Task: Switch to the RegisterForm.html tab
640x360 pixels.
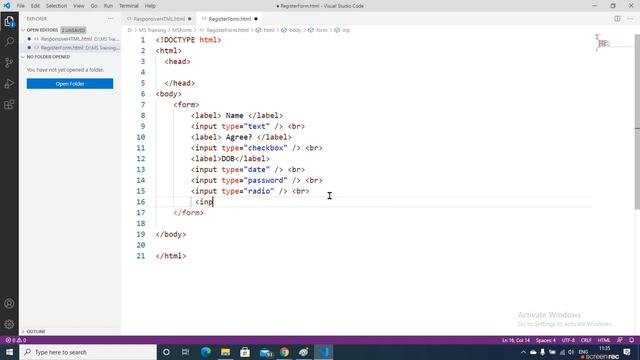Action: coord(229,19)
